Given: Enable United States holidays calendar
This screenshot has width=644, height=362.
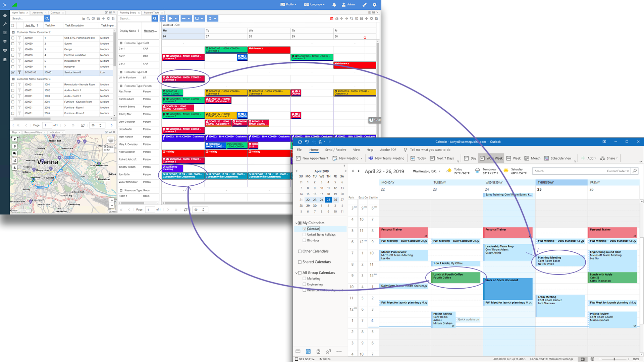Looking at the screenshot, I should click(304, 235).
